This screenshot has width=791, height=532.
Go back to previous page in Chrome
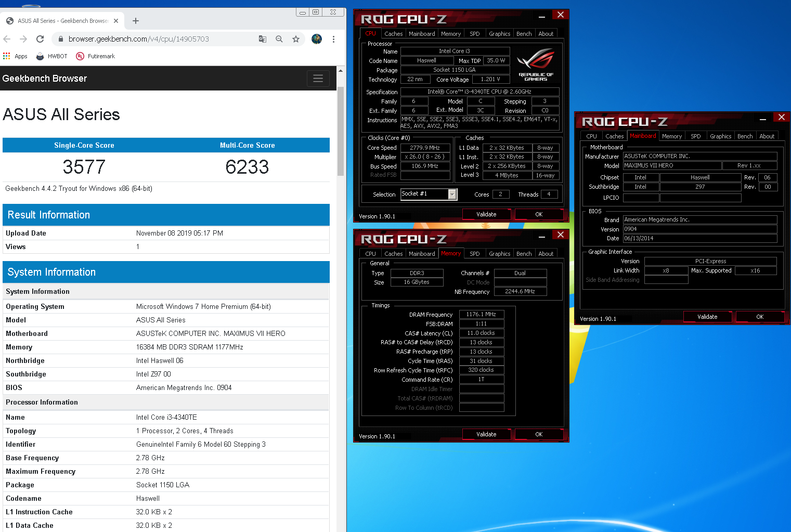point(7,39)
